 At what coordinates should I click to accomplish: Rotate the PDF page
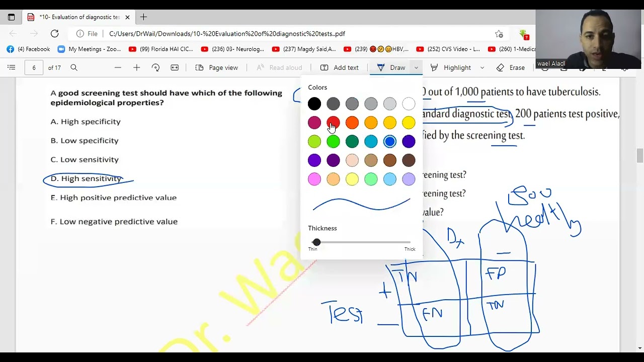(x=155, y=67)
